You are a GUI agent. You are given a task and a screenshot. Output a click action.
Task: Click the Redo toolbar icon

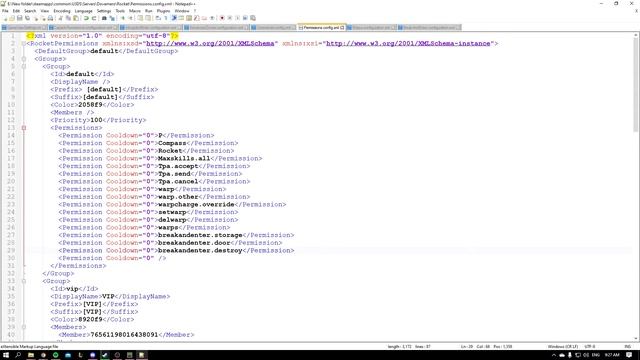(x=94, y=18)
